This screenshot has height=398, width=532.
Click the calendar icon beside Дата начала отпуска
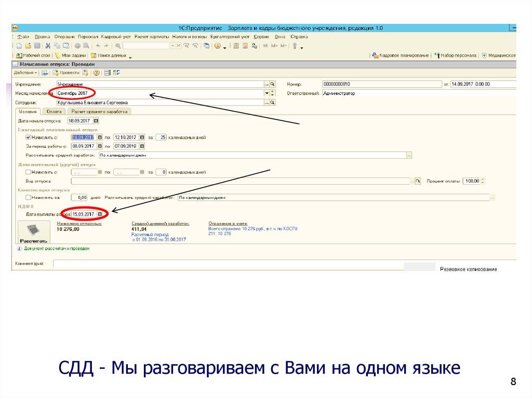coord(97,120)
